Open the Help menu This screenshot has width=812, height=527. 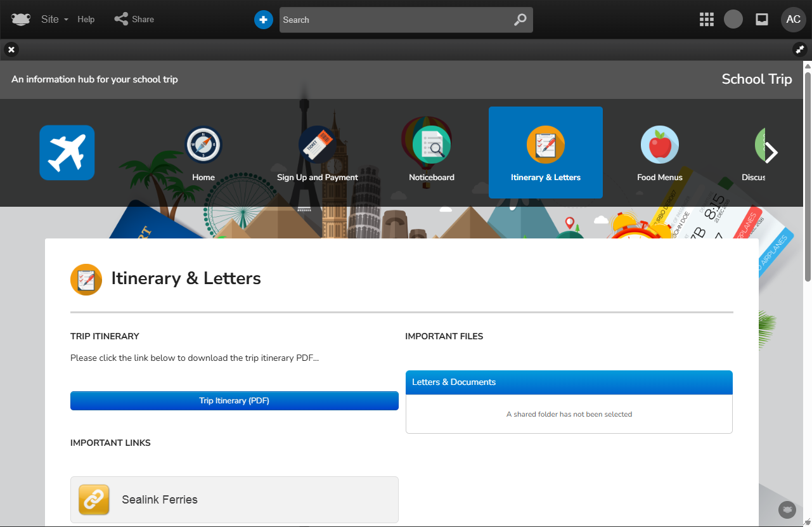tap(86, 20)
